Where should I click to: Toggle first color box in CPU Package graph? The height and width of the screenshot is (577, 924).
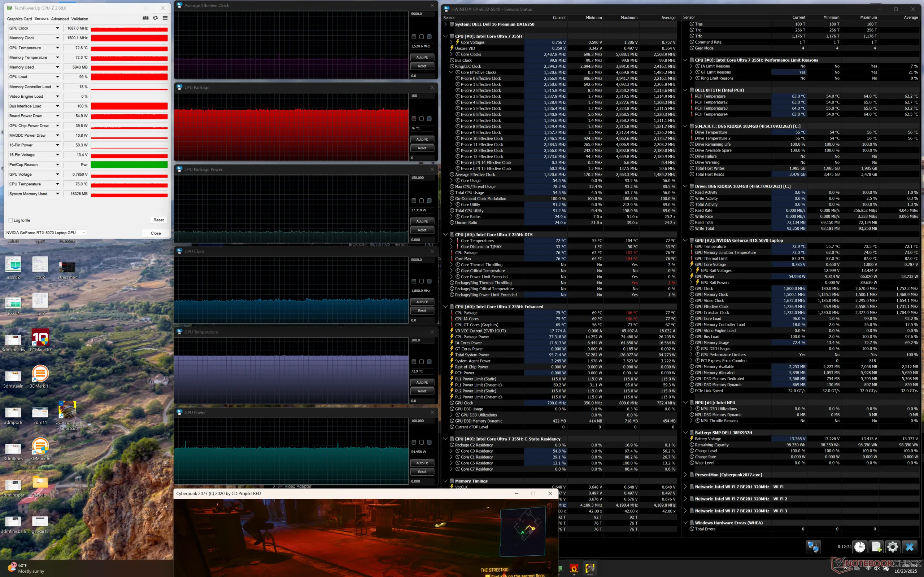pyautogui.click(x=414, y=119)
